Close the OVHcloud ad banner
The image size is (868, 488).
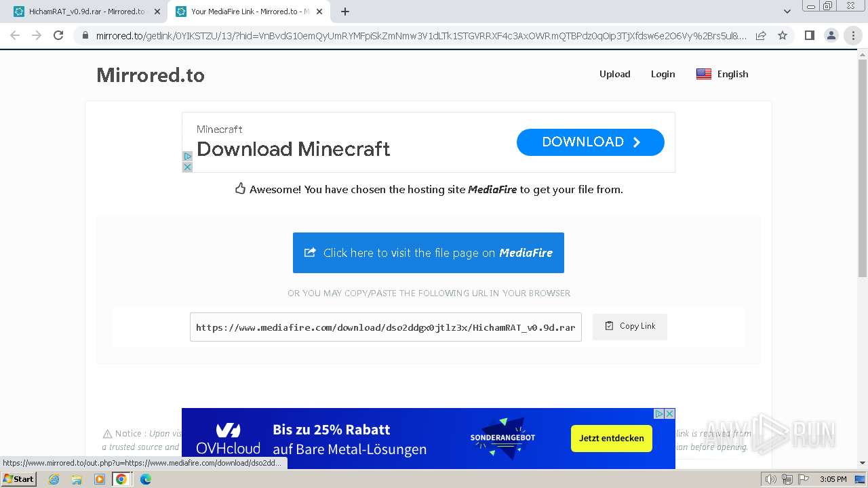pos(669,413)
